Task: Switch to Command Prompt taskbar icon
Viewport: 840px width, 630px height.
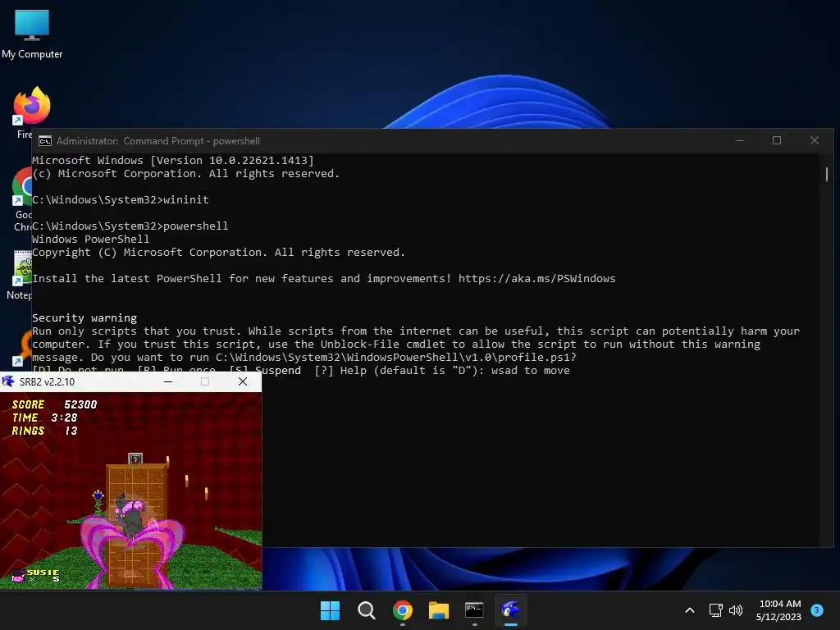Action: tap(474, 610)
